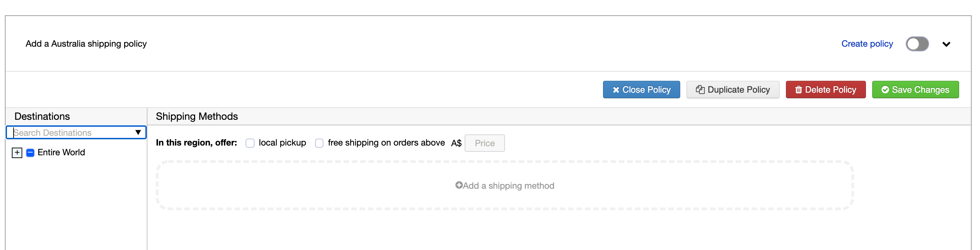Expand the Entire World tree node

pos(17,153)
